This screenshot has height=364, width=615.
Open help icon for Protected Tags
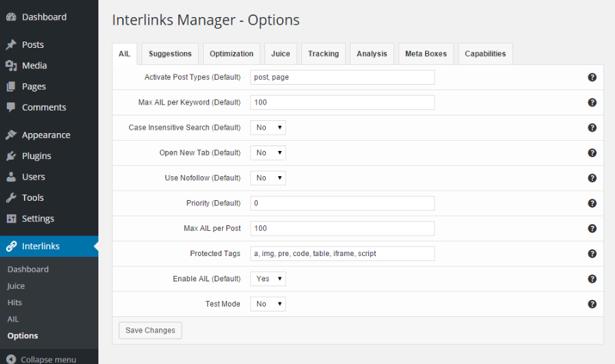[x=592, y=253]
